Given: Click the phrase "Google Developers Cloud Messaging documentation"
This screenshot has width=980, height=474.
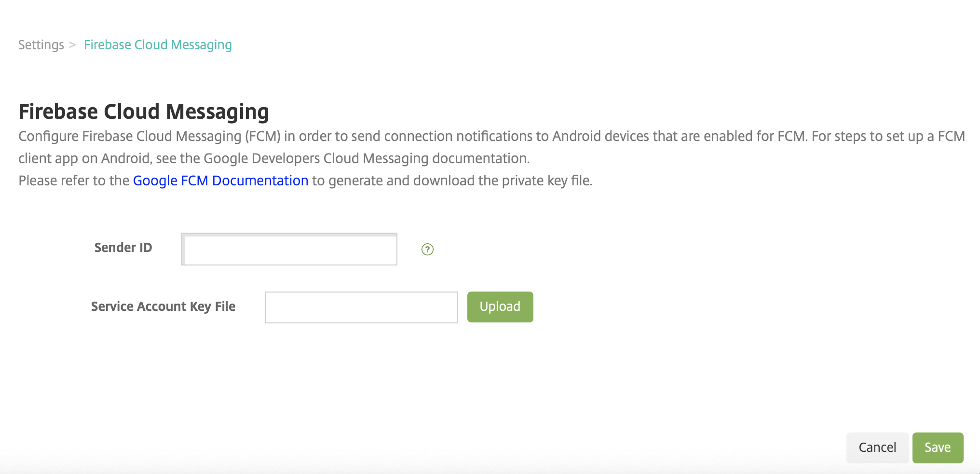Looking at the screenshot, I should [x=366, y=158].
